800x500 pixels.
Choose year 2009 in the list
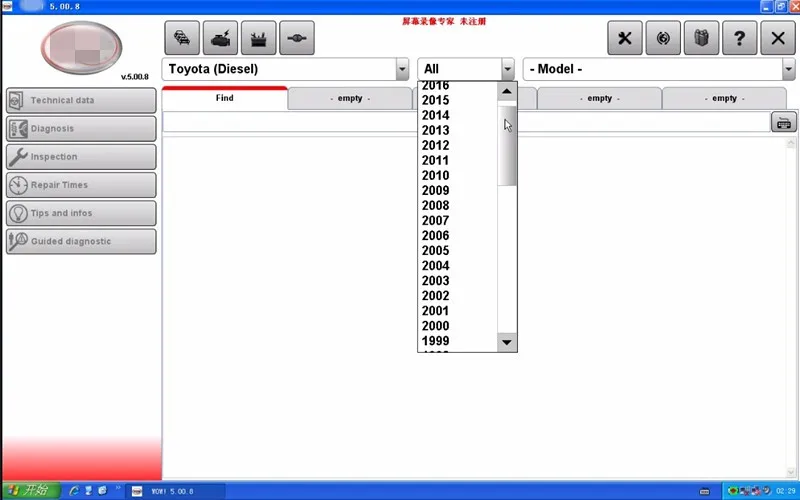click(435, 190)
